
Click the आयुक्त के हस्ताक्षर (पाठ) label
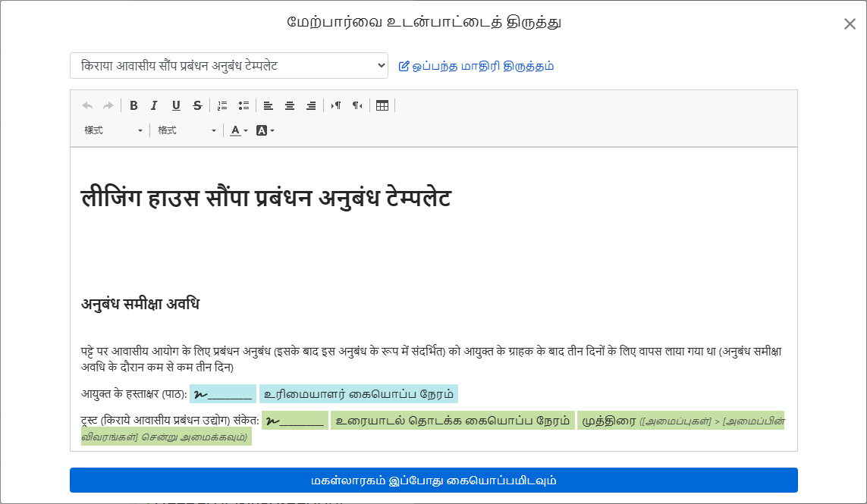tap(134, 394)
